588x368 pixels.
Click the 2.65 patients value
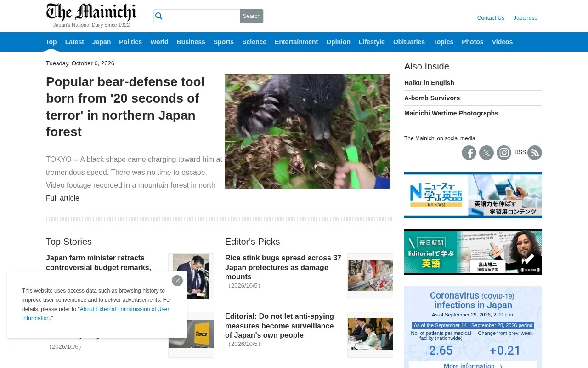[x=441, y=351]
